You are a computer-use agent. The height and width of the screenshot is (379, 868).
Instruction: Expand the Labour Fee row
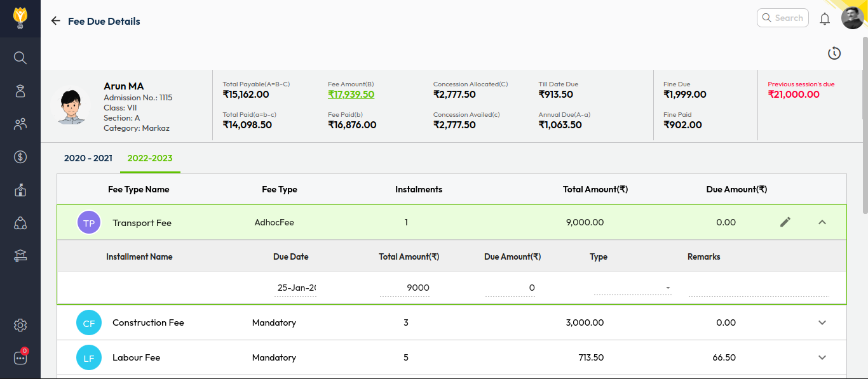tap(822, 357)
